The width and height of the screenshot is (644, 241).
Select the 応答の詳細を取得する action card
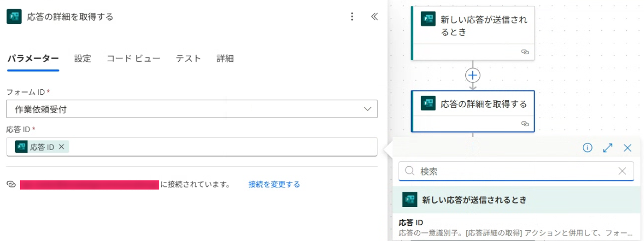click(x=473, y=111)
